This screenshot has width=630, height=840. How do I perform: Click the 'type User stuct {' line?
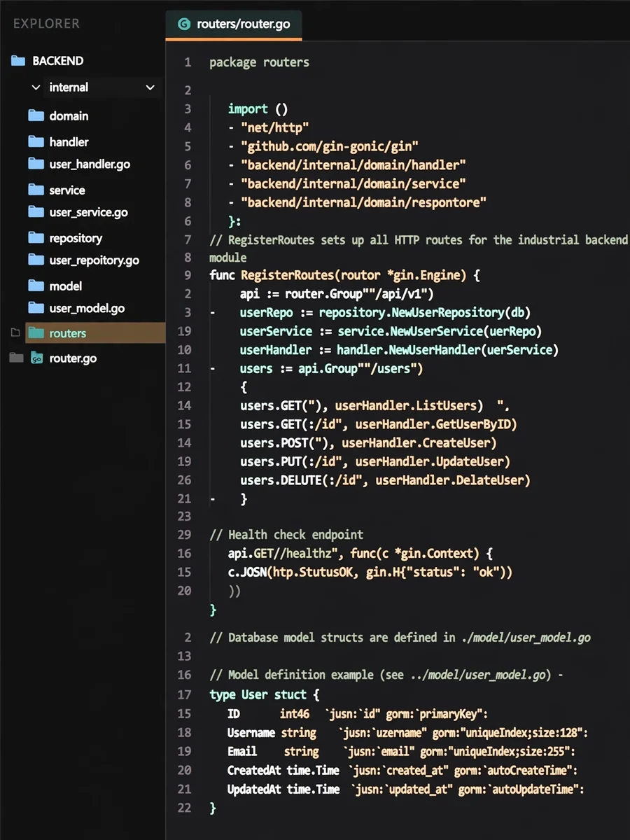tap(264, 694)
